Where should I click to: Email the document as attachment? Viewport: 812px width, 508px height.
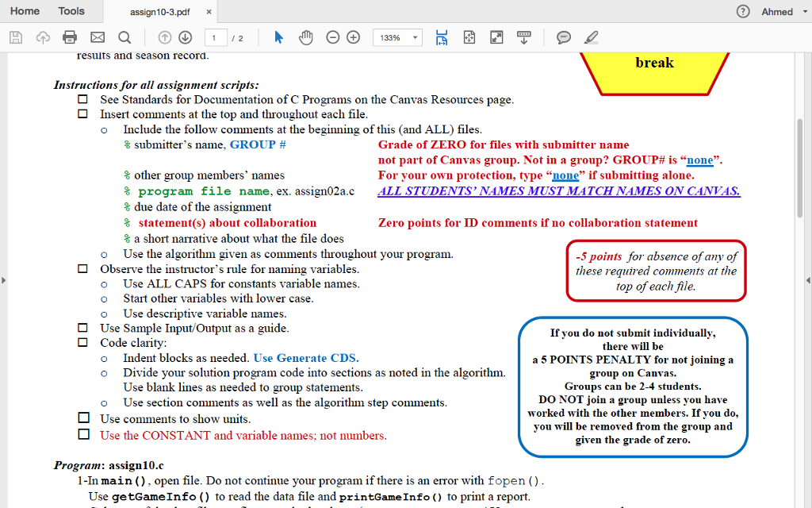96,37
